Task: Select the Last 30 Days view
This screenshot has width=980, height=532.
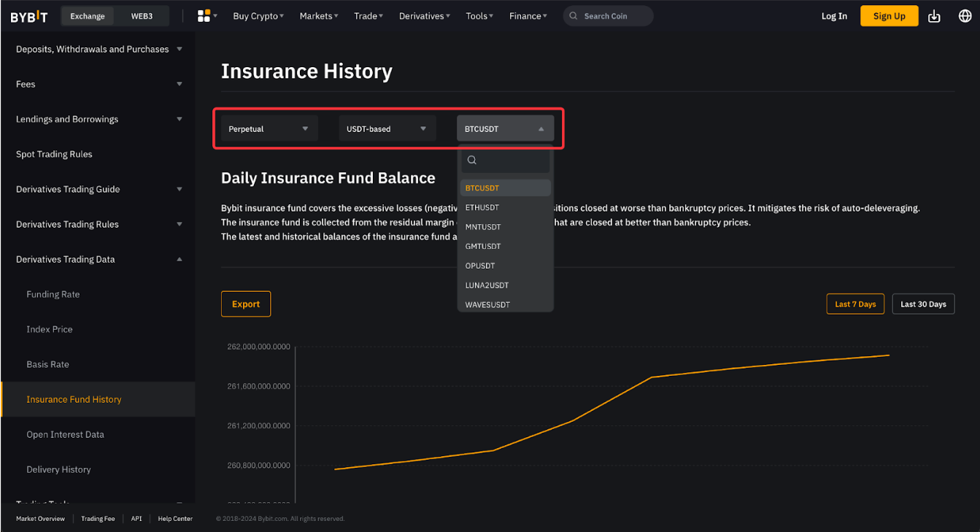Action: tap(923, 304)
